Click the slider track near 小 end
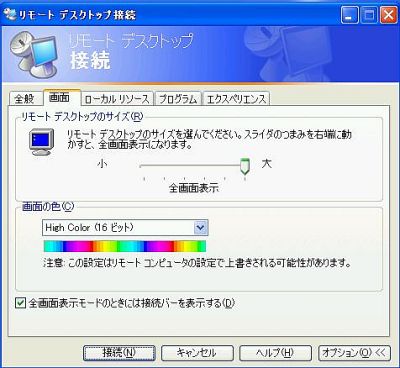 pos(147,166)
